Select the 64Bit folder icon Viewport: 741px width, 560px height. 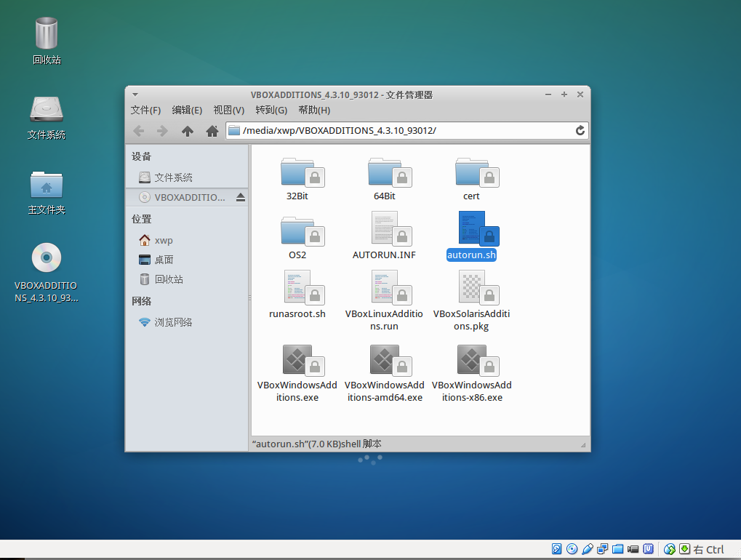point(389,172)
